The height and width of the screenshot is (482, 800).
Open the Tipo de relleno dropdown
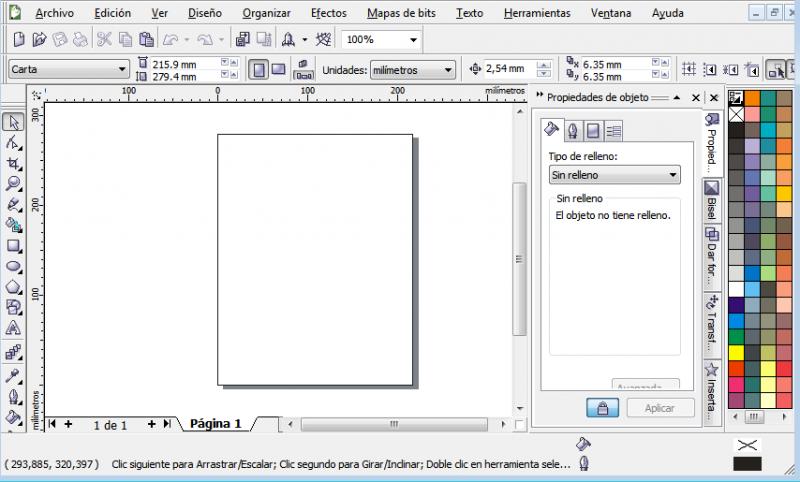click(614, 175)
